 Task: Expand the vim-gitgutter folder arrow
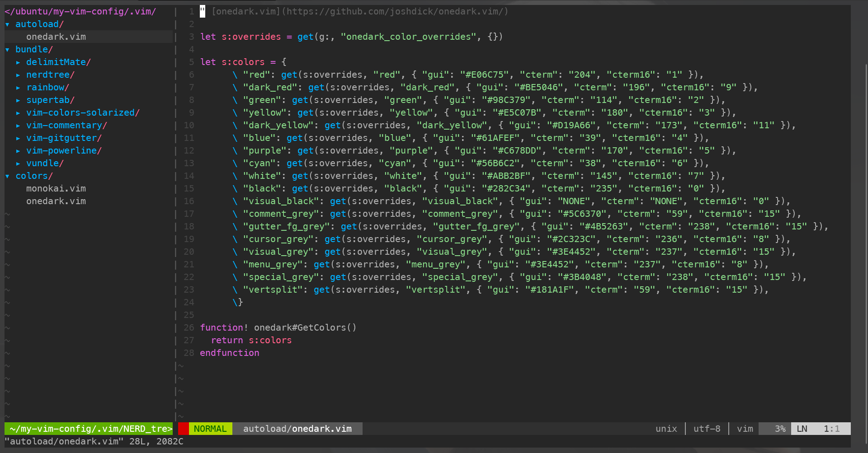(18, 138)
